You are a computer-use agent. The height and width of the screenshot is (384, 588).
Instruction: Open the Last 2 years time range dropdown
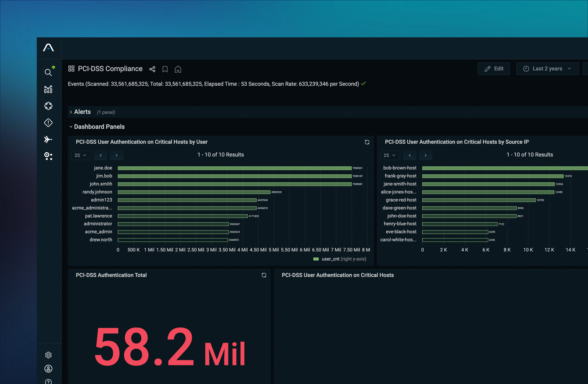547,69
